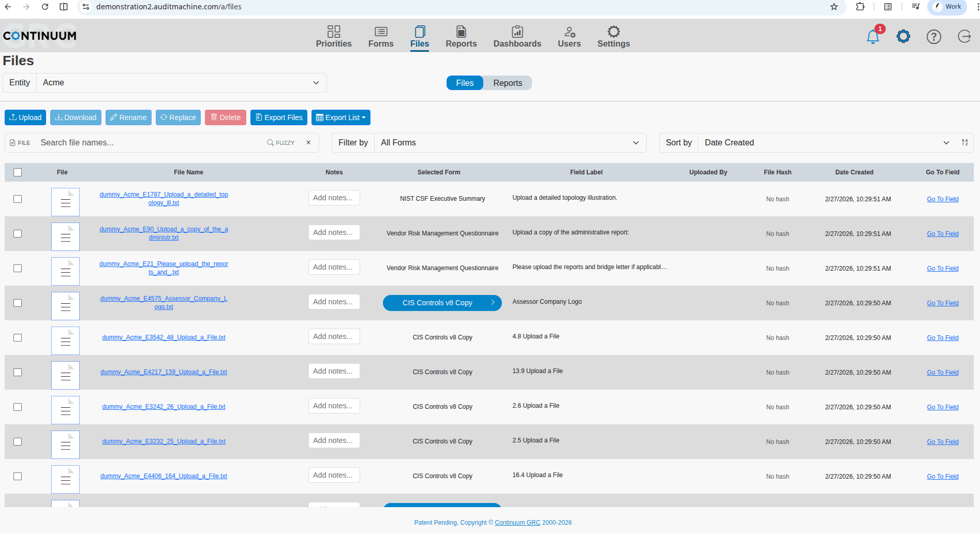Tick the checkbox for Assessor Company Logo file
Viewport: 980px width, 533px height.
(x=18, y=303)
